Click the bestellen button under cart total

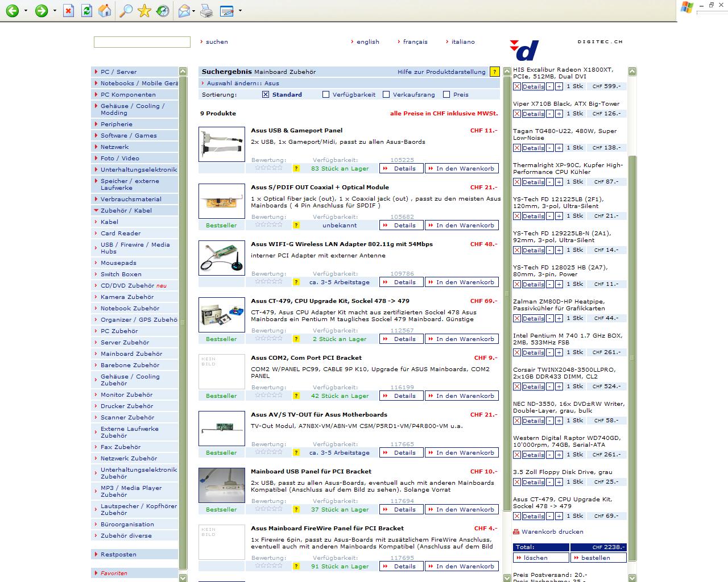tap(598, 558)
